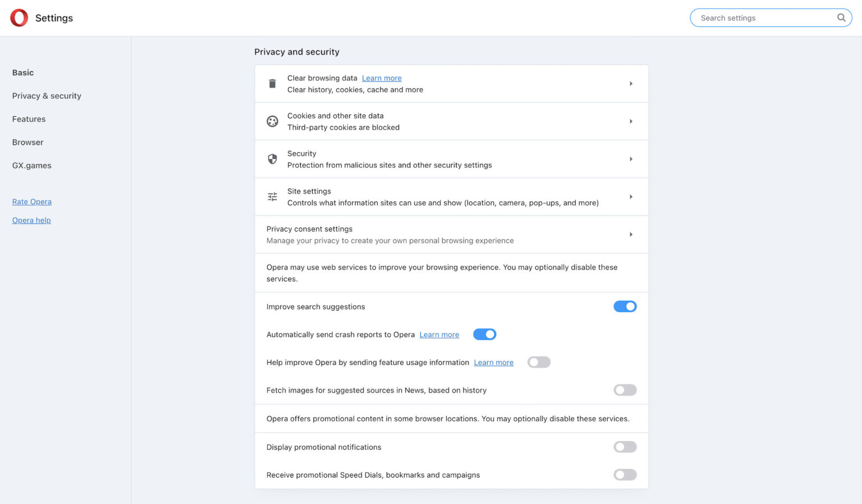Click the magnifying glass search icon
Viewport: 862px width, 504px height.
pos(841,18)
